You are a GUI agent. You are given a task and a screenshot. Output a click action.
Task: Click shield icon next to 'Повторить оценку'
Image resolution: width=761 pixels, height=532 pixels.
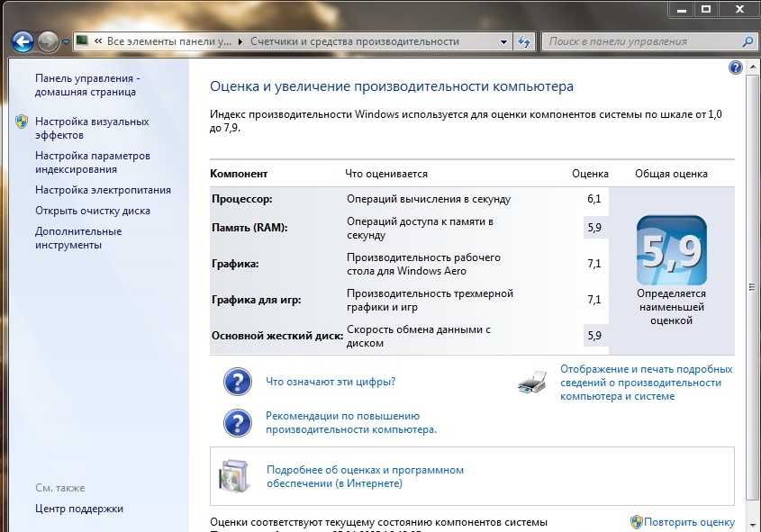[x=636, y=522]
